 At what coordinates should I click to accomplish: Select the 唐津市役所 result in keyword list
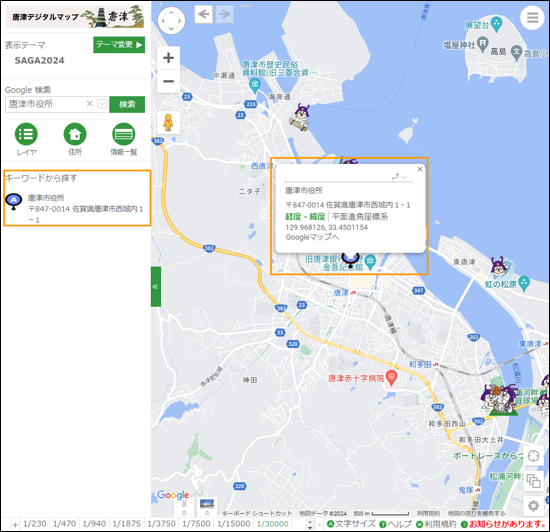[77, 209]
